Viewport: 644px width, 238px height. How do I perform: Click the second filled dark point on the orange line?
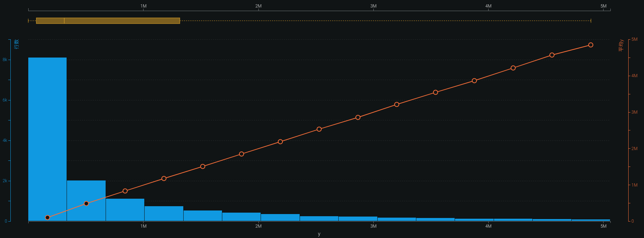[86, 204]
